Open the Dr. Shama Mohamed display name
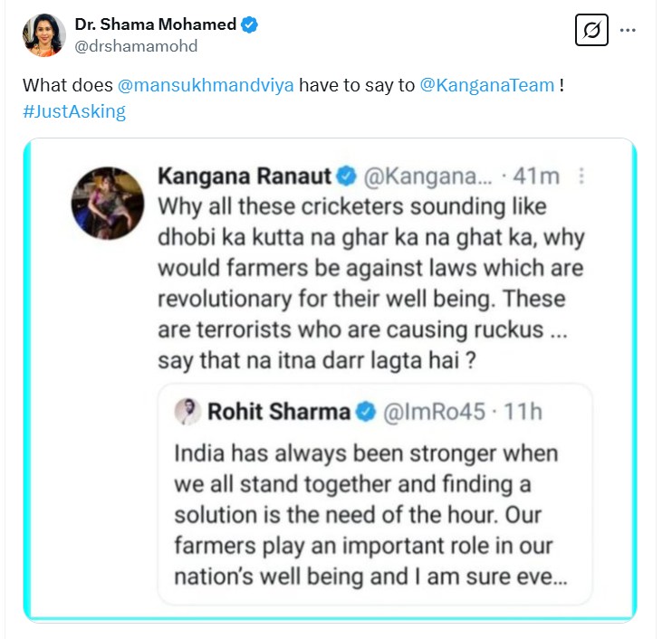672x639 pixels. click(x=156, y=25)
